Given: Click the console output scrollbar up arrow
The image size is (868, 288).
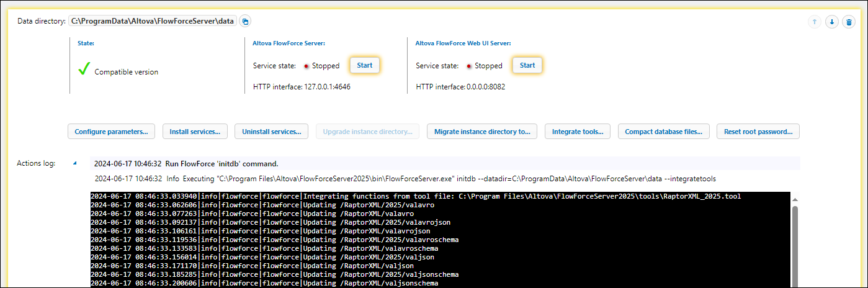Looking at the screenshot, I should (795, 199).
